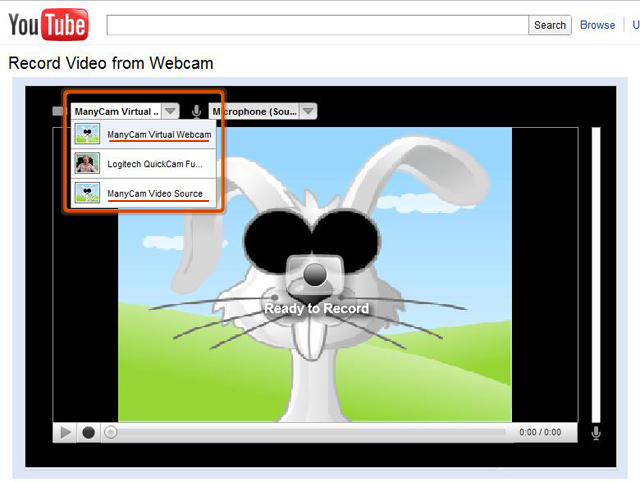Screen dimensions: 640x482
Task: Click the ManyCam Video Source thumbnail
Action: tap(87, 193)
